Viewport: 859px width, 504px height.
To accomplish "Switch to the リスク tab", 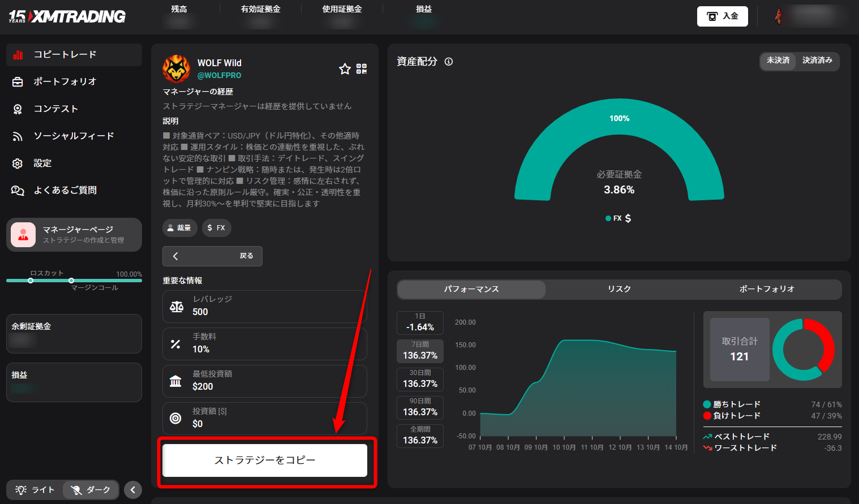I will click(619, 289).
